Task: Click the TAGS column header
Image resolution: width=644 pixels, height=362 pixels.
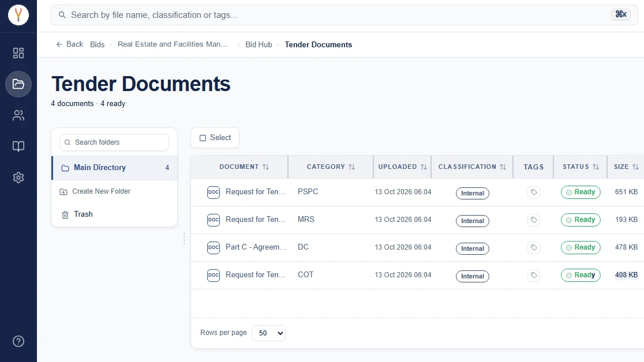Action: click(x=534, y=167)
